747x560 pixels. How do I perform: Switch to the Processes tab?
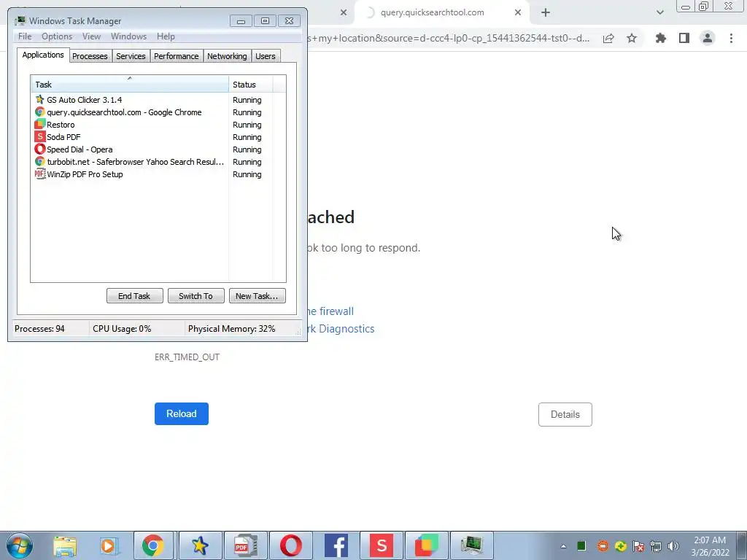click(x=90, y=56)
